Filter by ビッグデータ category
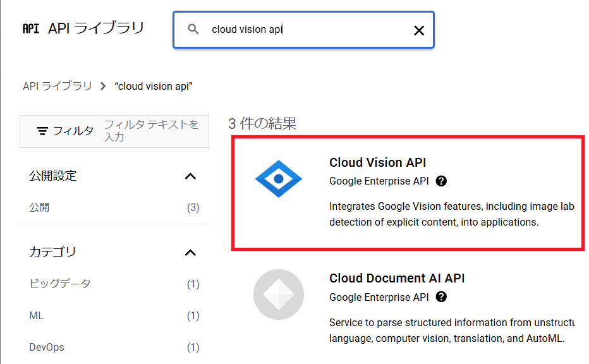Image resolution: width=589 pixels, height=364 pixels. (x=60, y=284)
